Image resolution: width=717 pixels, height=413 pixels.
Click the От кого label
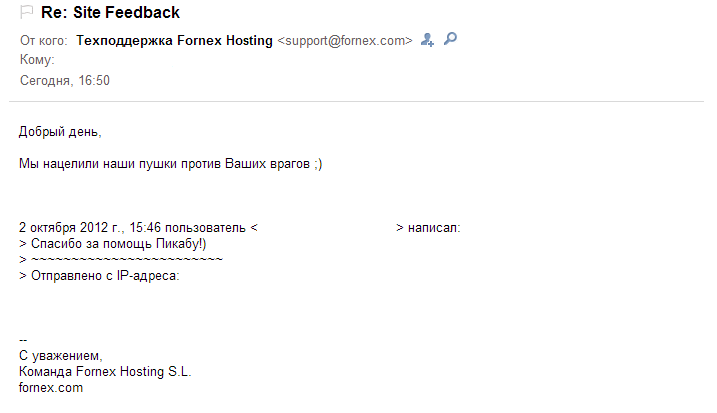pyautogui.click(x=44, y=41)
